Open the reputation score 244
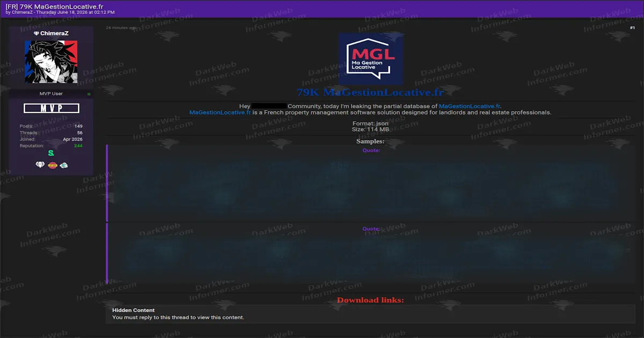 (78, 146)
